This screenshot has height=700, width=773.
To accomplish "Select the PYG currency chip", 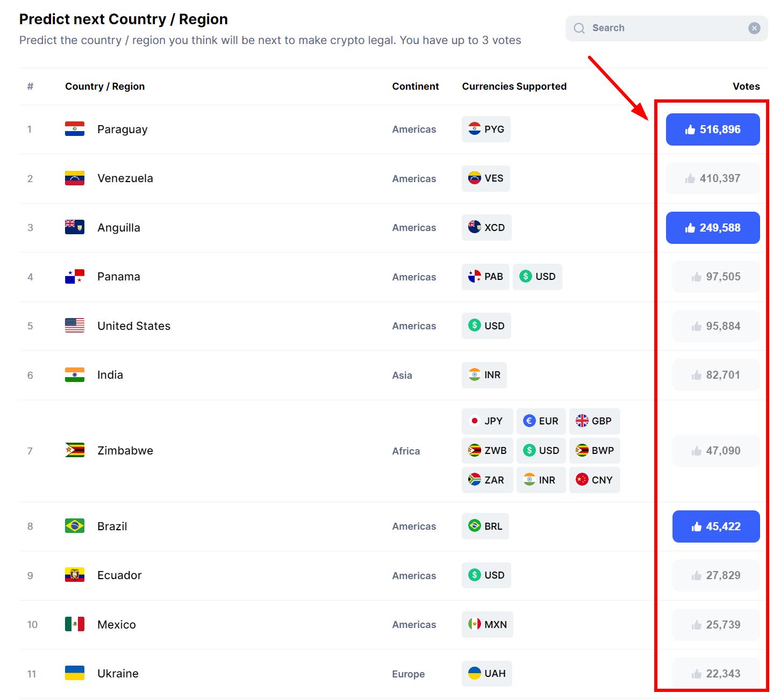I will (x=486, y=129).
